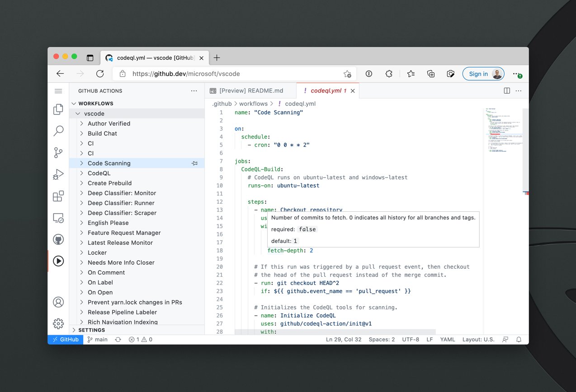Viewport: 576px width, 392px height.
Task: Click UTF-8 encoding in status bar
Action: tap(411, 340)
